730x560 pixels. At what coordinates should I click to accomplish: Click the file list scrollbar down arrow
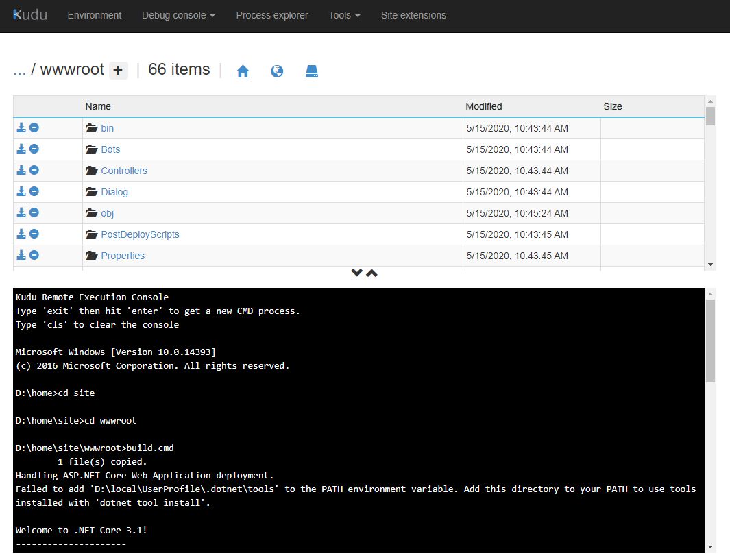710,265
